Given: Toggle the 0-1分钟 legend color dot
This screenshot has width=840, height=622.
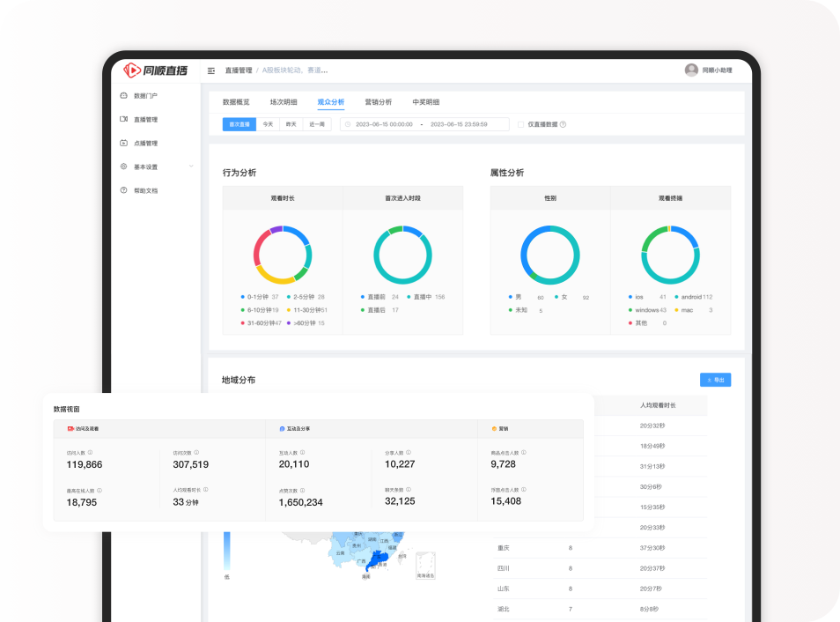Looking at the screenshot, I should pos(242,297).
